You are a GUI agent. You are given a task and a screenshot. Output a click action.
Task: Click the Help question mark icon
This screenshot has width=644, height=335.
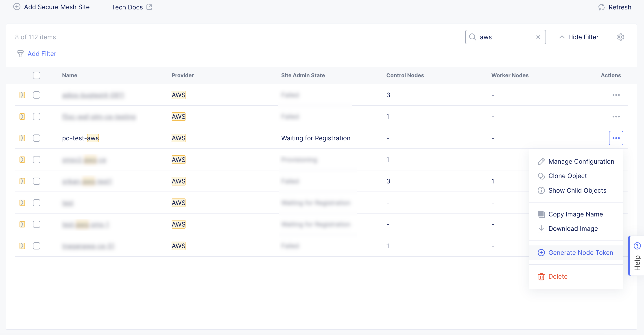tap(637, 246)
